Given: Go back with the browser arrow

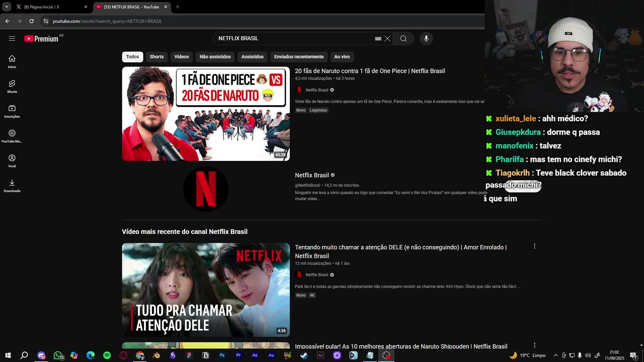Looking at the screenshot, I should pos(7,21).
